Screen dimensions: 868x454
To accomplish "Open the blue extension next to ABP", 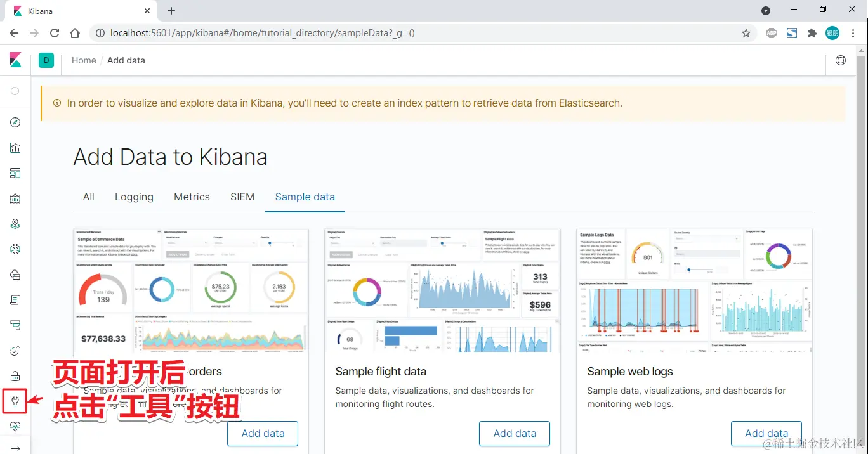I will tap(792, 33).
